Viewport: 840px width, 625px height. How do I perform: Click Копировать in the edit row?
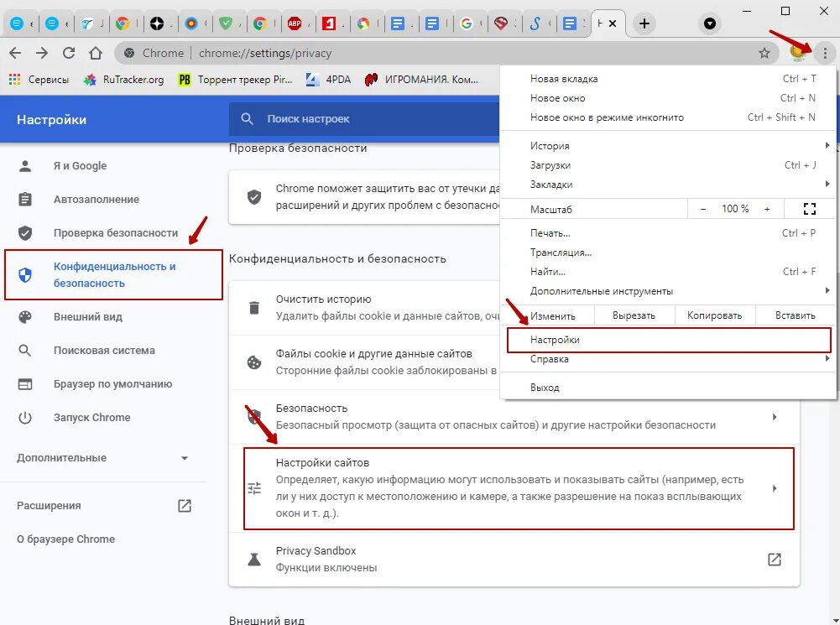(x=715, y=315)
